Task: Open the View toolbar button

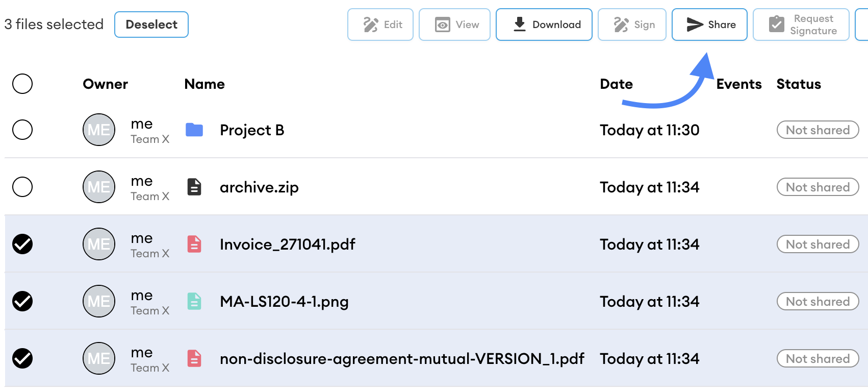Action: (x=454, y=25)
